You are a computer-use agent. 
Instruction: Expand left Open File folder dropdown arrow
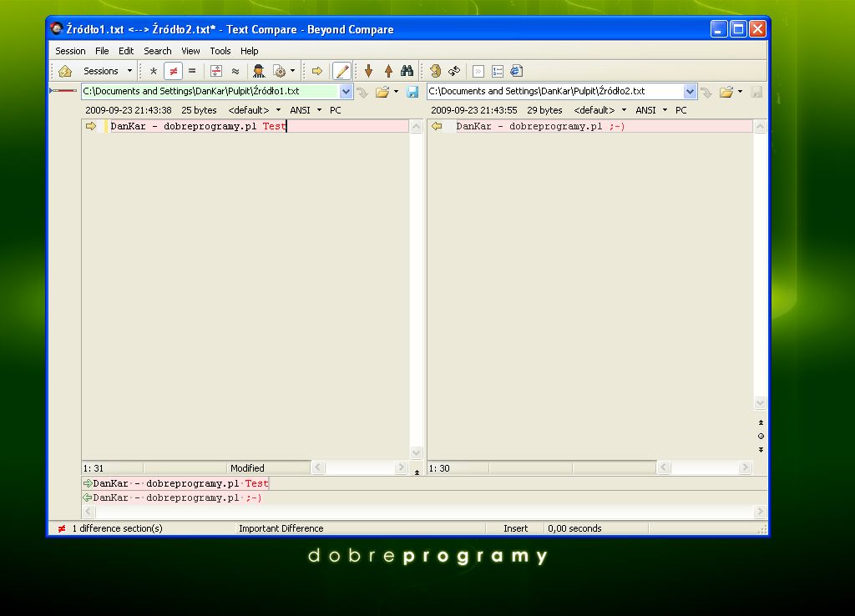pos(396,92)
